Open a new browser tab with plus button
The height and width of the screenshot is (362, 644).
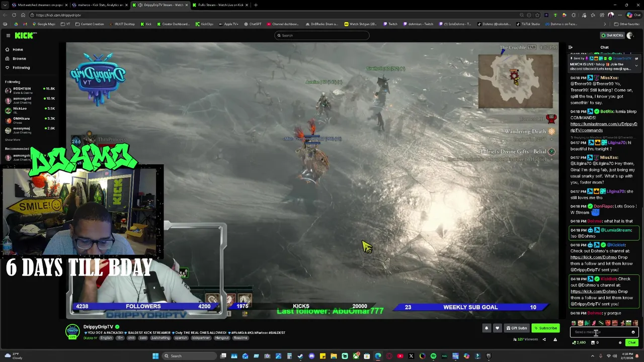(x=256, y=5)
